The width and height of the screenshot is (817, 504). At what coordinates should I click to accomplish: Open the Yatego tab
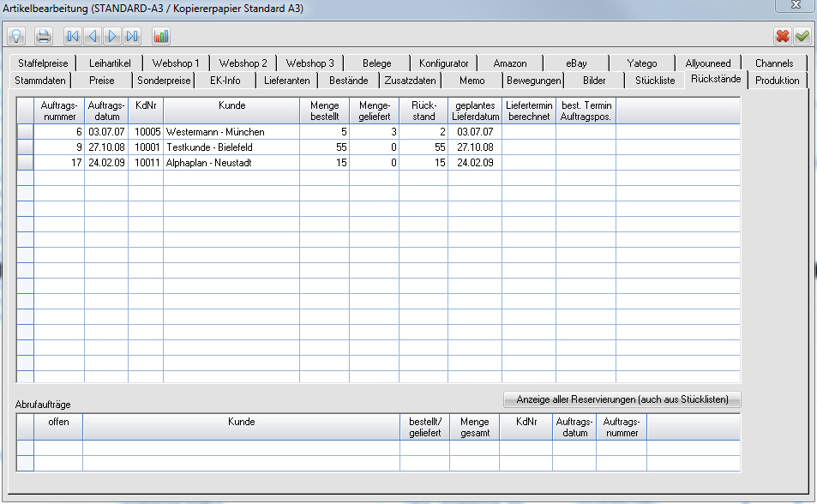click(642, 63)
